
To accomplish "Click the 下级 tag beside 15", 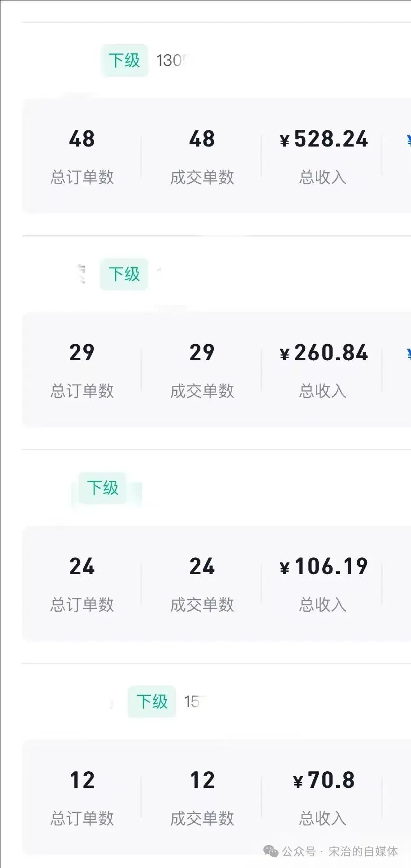I will pyautogui.click(x=152, y=702).
